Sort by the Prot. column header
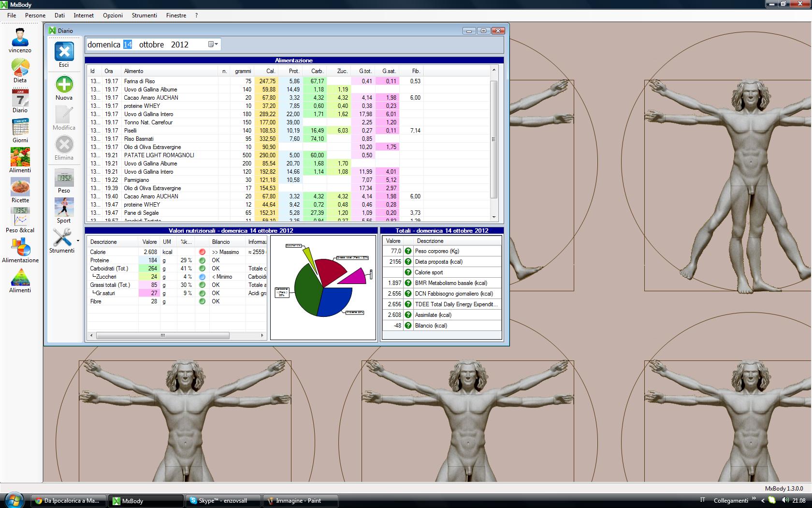Viewport: 812px width, 508px height. (x=290, y=71)
